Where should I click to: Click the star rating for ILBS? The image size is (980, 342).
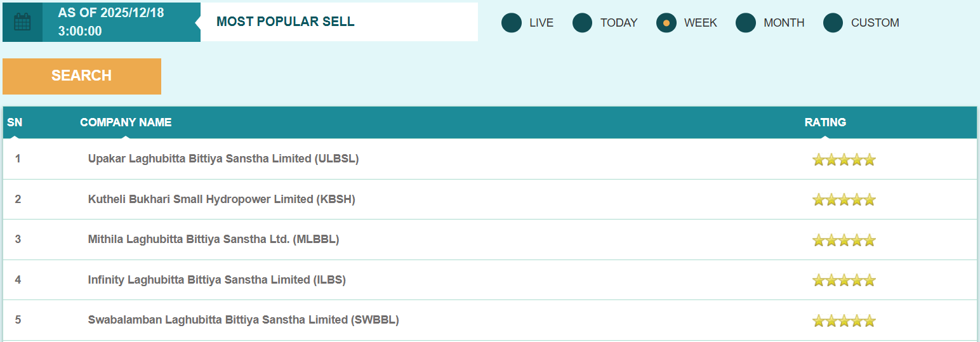844,280
